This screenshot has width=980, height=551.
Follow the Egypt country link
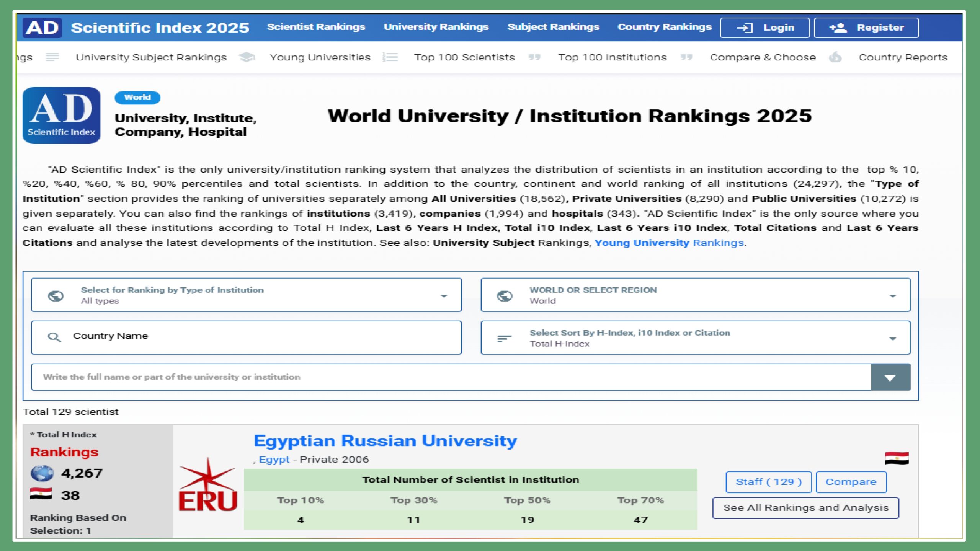pos(274,460)
